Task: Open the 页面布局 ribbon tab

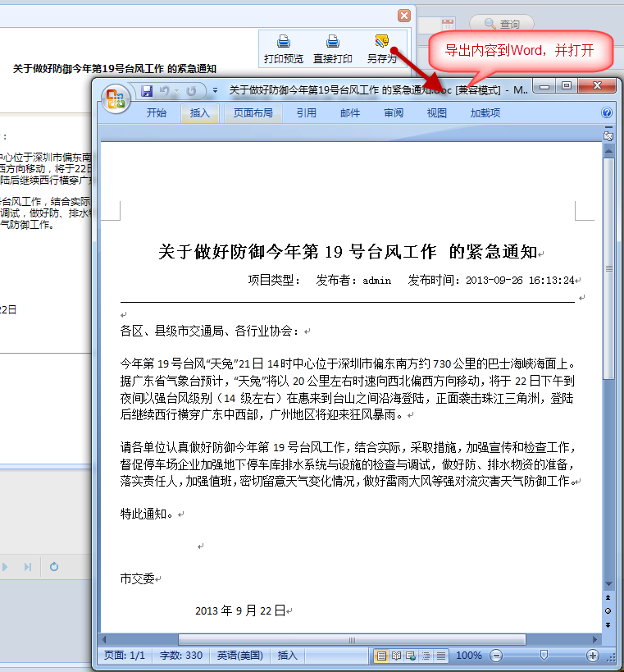Action: click(x=253, y=113)
